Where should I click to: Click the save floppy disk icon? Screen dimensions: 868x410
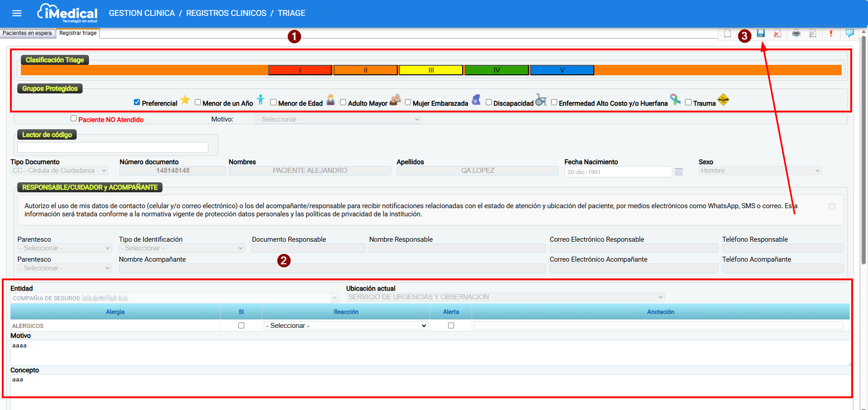coord(761,34)
